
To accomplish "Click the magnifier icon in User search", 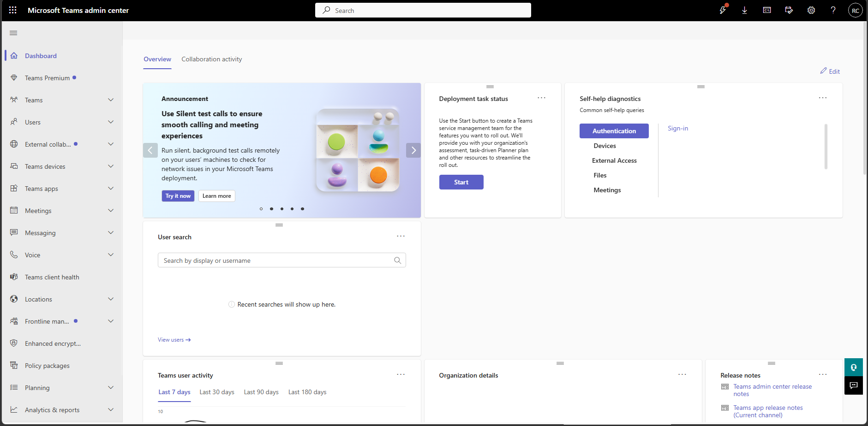I will 398,260.
